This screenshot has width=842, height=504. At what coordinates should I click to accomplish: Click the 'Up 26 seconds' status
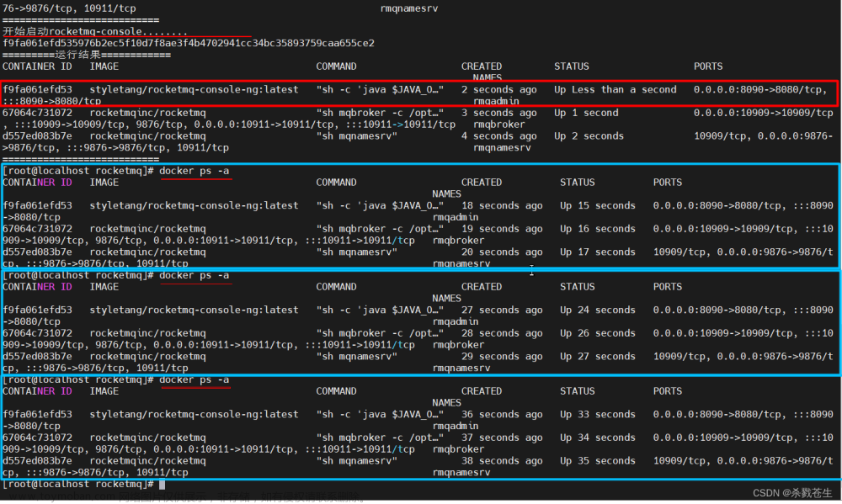point(598,333)
